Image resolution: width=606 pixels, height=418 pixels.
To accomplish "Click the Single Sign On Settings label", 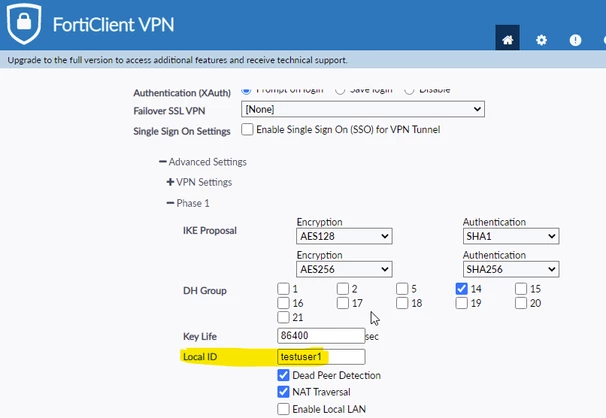I will pos(182,131).
